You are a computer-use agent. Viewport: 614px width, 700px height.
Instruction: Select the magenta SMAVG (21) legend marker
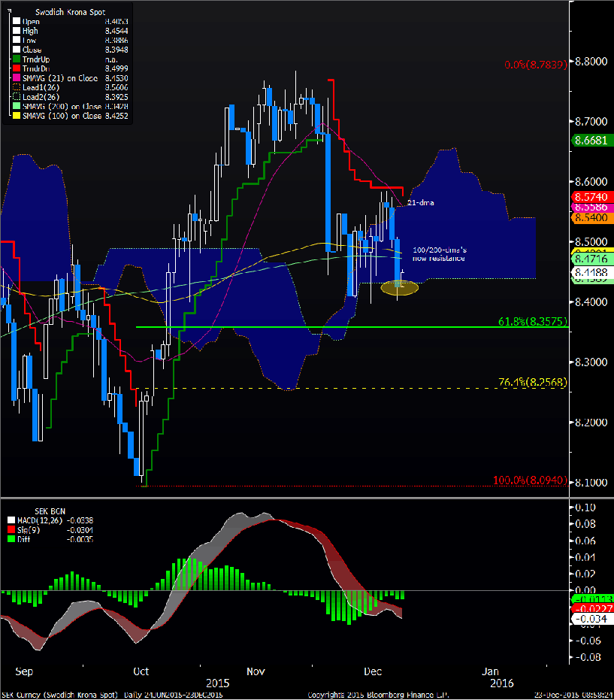(x=15, y=77)
